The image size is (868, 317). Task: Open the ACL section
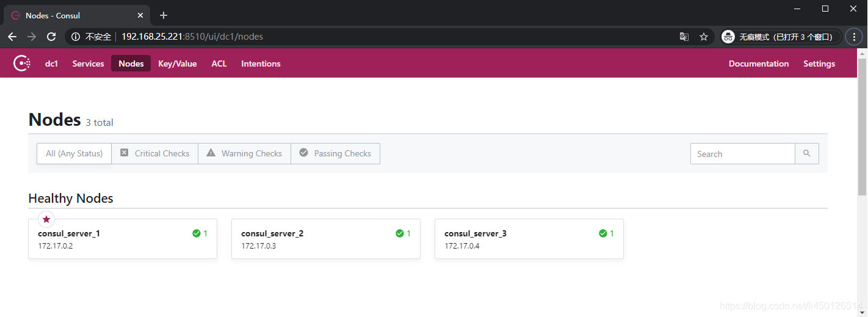pyautogui.click(x=219, y=64)
